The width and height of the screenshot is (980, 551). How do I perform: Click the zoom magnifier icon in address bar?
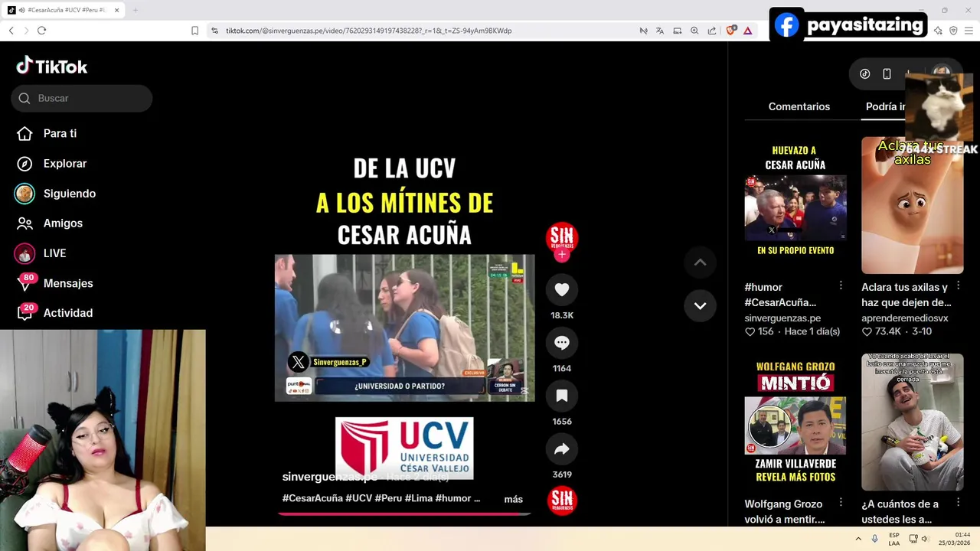[x=694, y=31]
